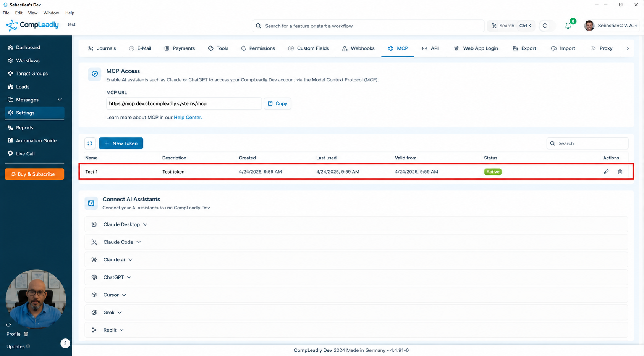
Task: Open Reports using its sidebar icon
Action: pyautogui.click(x=10, y=128)
